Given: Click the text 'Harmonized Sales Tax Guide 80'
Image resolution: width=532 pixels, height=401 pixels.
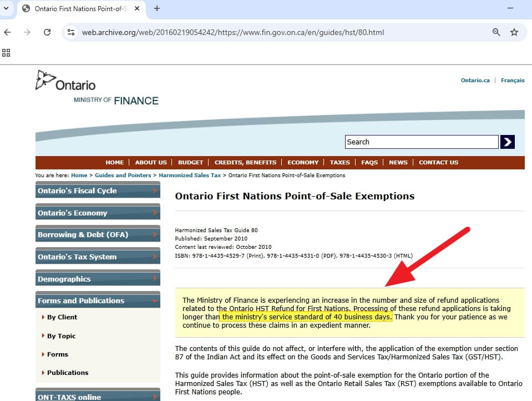Looking at the screenshot, I should point(216,230).
